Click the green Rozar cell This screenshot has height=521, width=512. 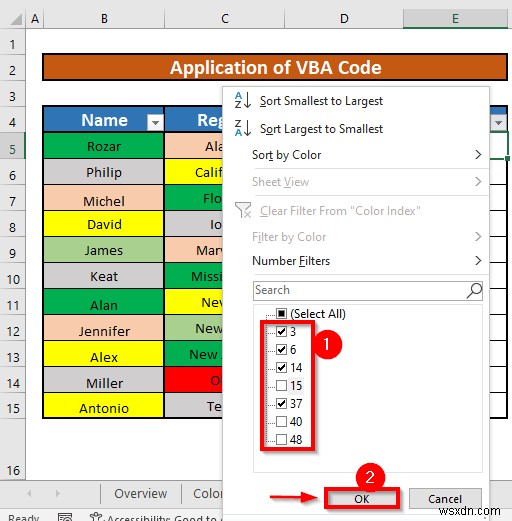(x=104, y=146)
